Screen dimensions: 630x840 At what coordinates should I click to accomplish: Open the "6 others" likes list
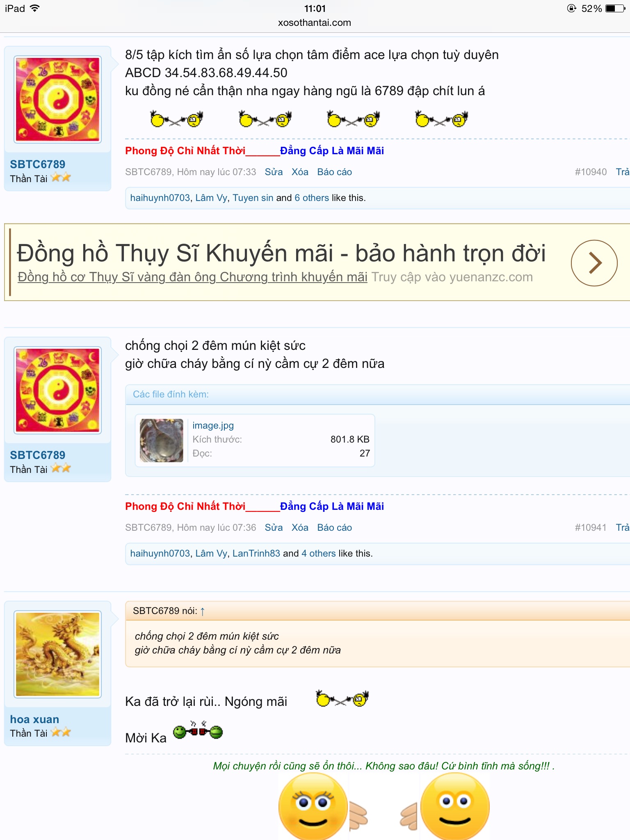point(312,198)
